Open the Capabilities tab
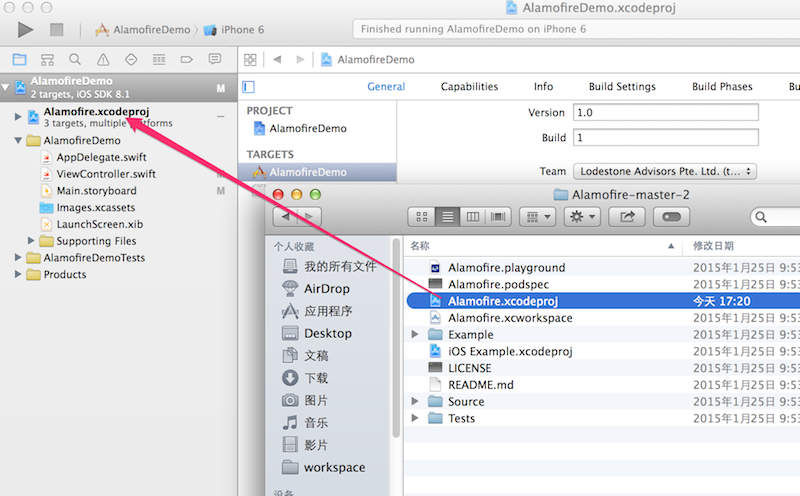Image resolution: width=800 pixels, height=496 pixels. pos(469,87)
